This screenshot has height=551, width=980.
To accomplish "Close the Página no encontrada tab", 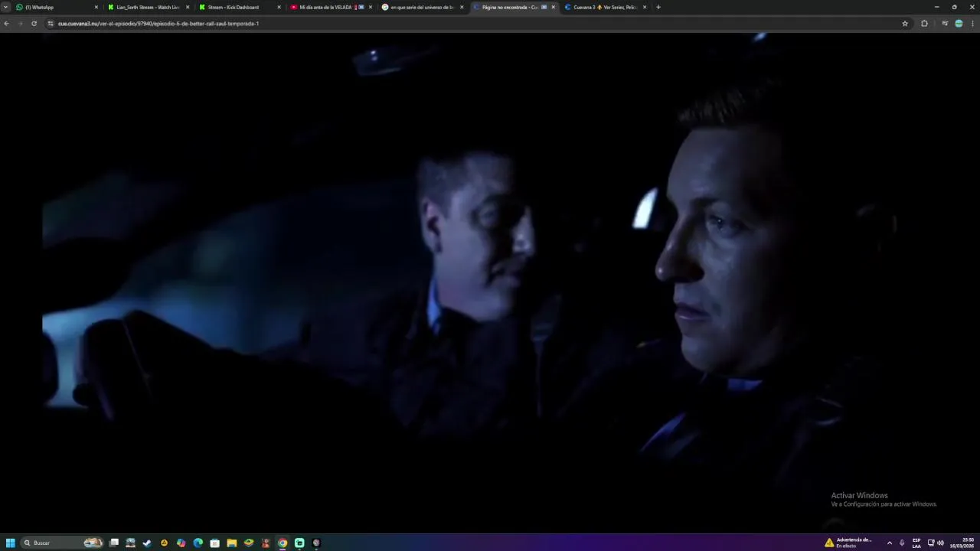I will tap(554, 7).
